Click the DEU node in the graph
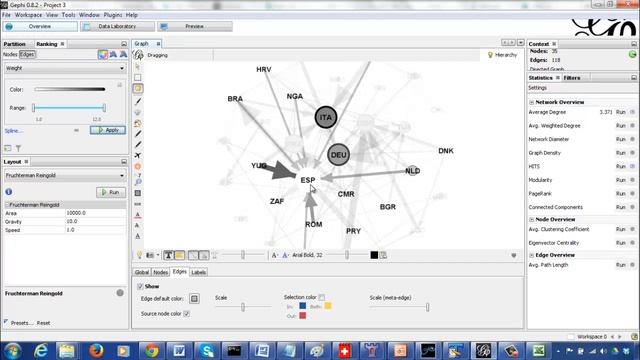This screenshot has width=640, height=360. tap(338, 155)
